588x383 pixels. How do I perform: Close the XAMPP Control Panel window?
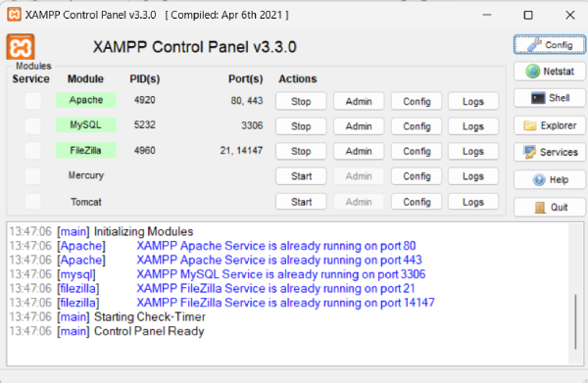click(x=570, y=15)
